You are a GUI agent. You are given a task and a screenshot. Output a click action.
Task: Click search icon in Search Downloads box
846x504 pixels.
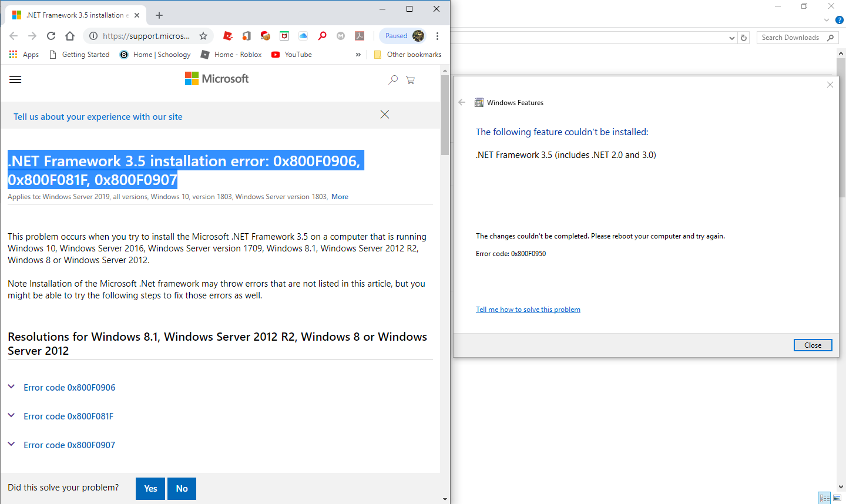click(830, 38)
